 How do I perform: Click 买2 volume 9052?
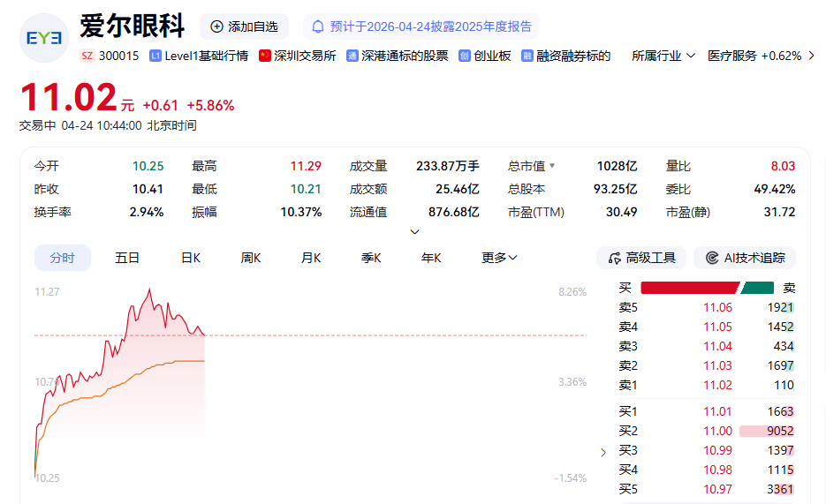(780, 431)
